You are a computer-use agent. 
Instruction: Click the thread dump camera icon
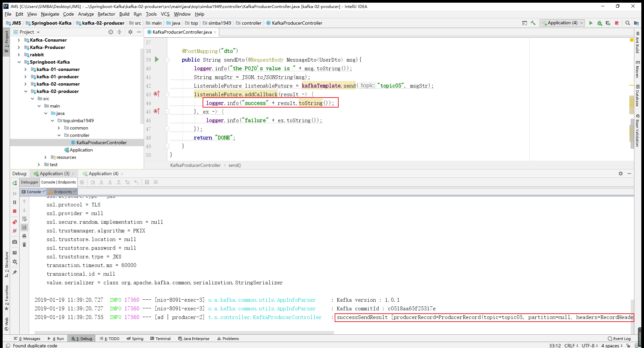(x=15, y=242)
